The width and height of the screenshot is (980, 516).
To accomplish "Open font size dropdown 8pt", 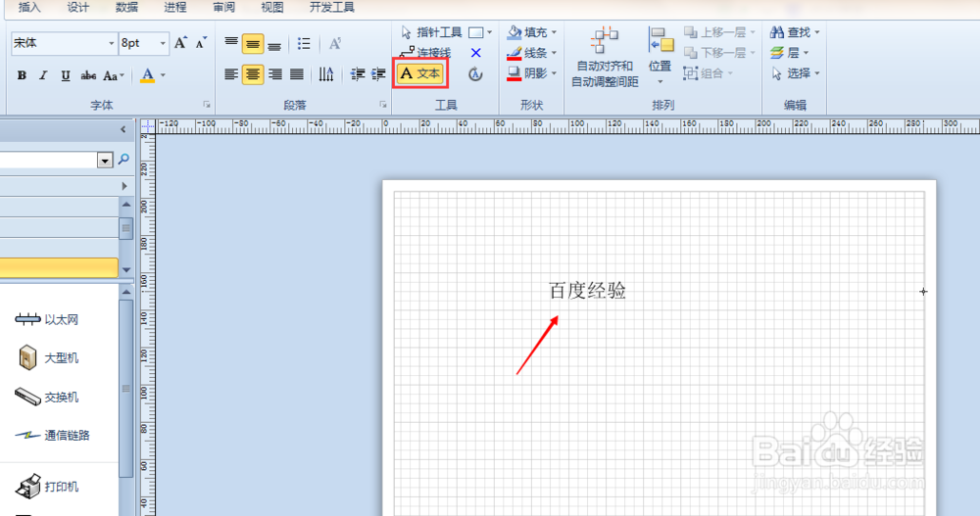I will tap(163, 43).
